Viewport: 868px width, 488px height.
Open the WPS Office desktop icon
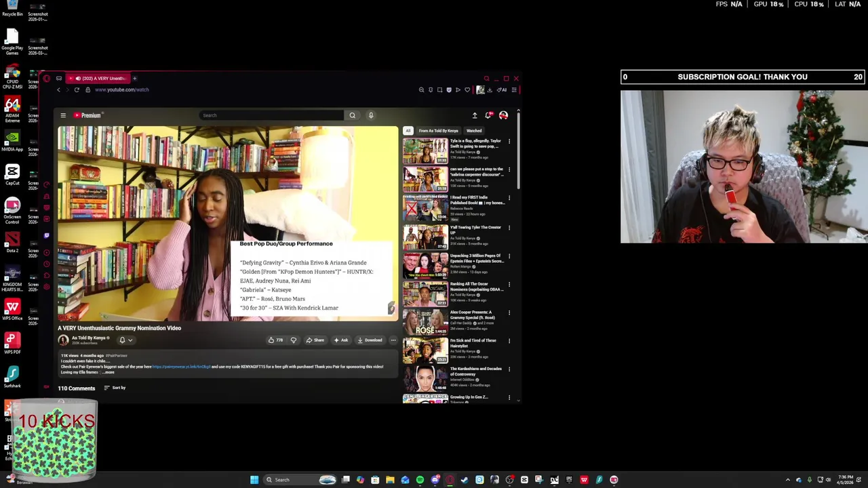point(12,310)
